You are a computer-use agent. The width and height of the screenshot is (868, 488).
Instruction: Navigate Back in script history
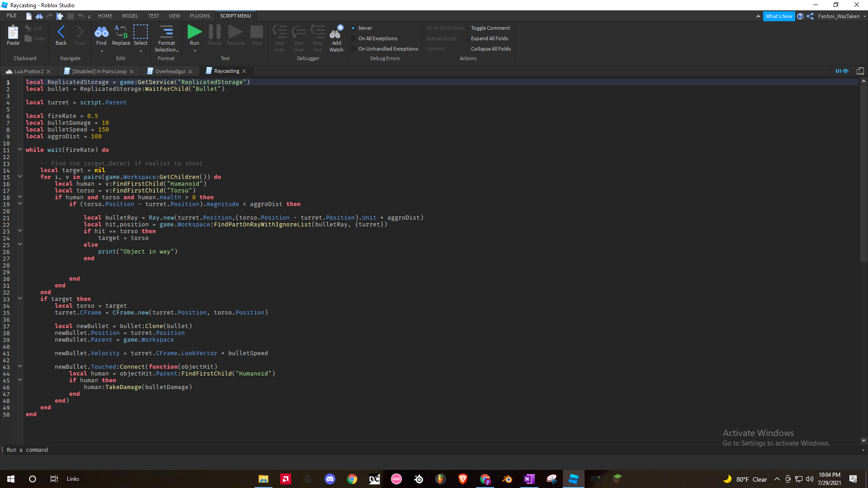(61, 35)
